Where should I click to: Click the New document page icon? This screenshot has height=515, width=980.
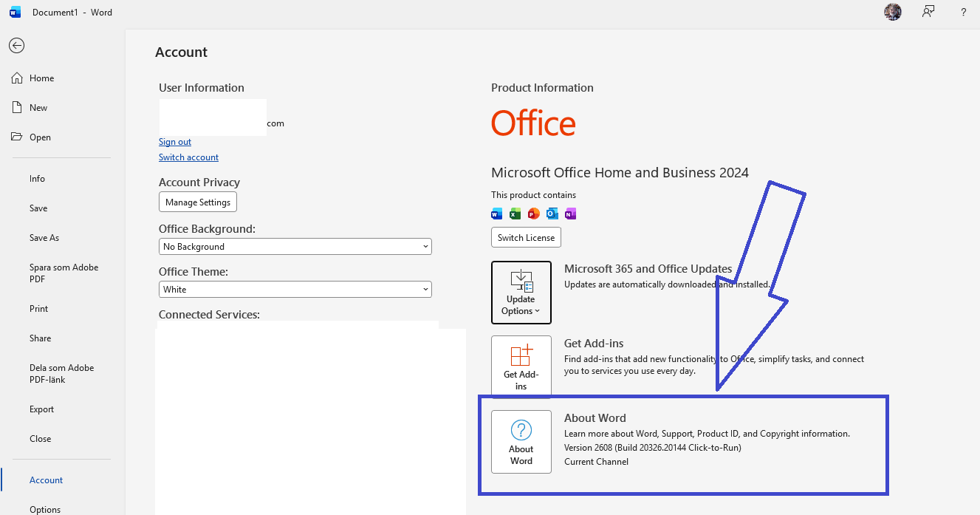click(x=16, y=107)
